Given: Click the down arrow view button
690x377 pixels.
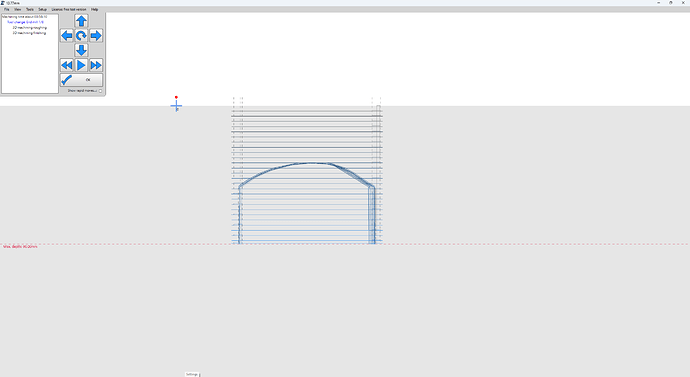Looking at the screenshot, I should click(x=81, y=50).
